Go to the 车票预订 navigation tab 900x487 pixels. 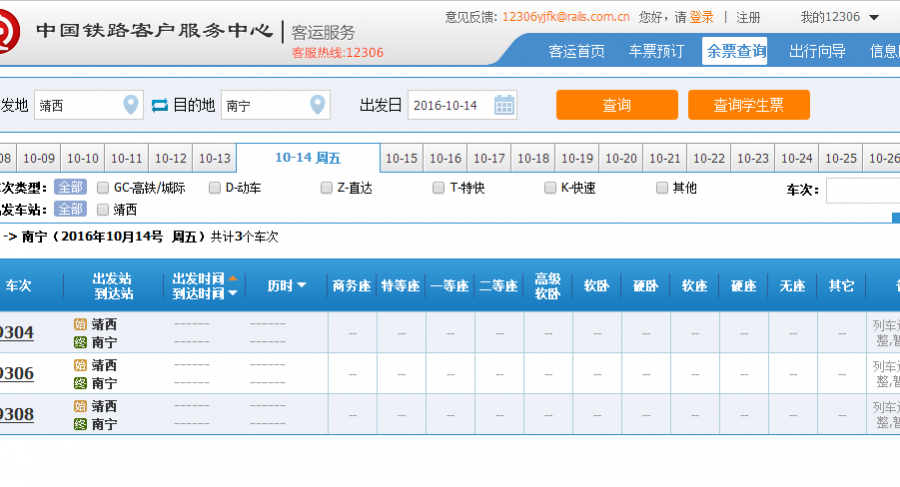click(656, 51)
